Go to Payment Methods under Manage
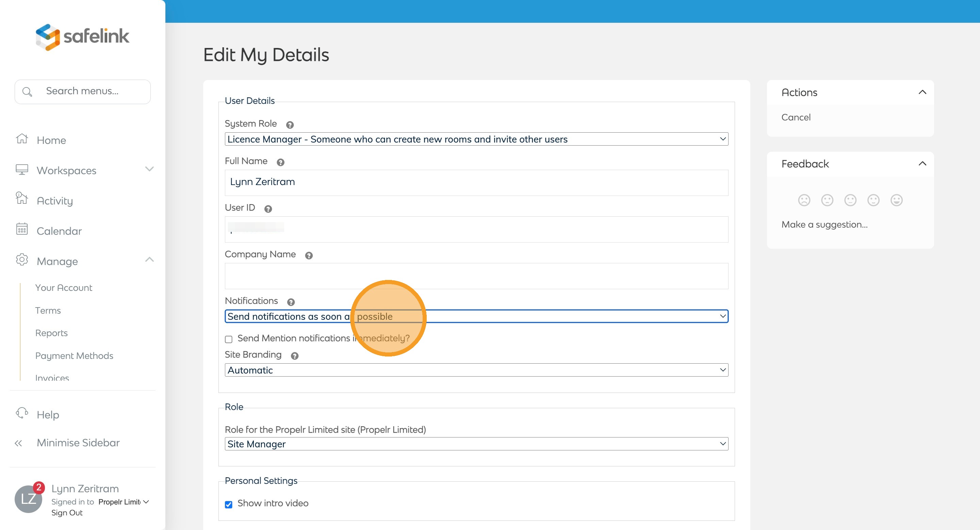Screen dimensions: 980x530 pos(74,355)
